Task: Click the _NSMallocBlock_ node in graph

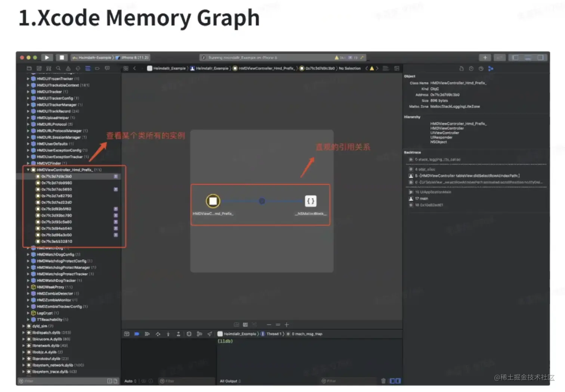Action: click(x=311, y=201)
